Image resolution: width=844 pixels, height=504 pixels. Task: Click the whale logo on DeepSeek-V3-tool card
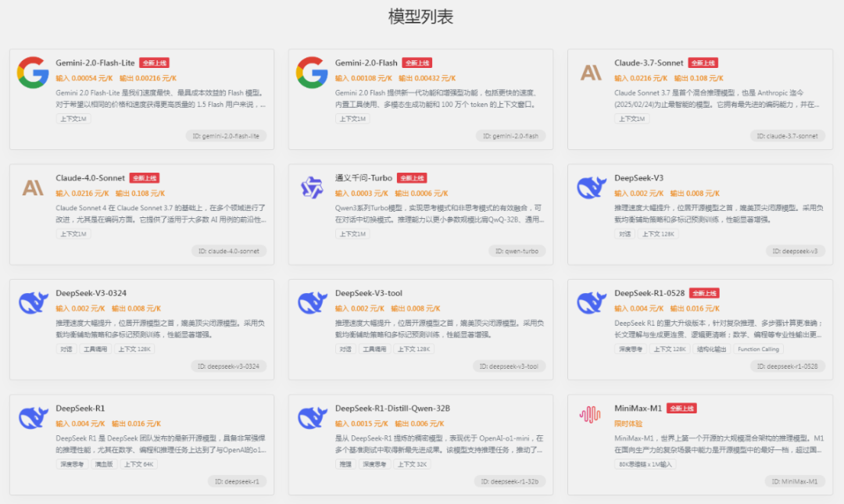[312, 302]
